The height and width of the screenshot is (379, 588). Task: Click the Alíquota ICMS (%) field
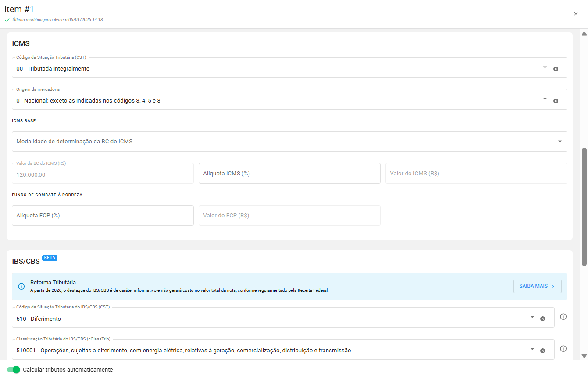pyautogui.click(x=289, y=174)
